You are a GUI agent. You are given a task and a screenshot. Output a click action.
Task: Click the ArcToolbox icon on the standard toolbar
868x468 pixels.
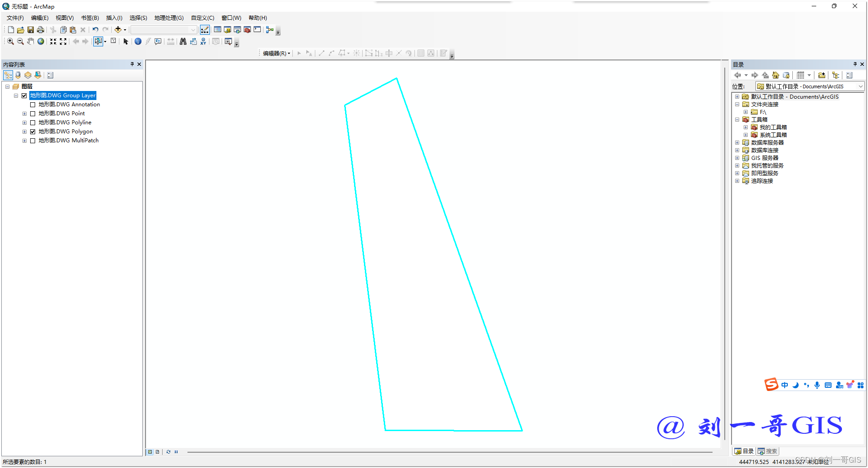[247, 30]
